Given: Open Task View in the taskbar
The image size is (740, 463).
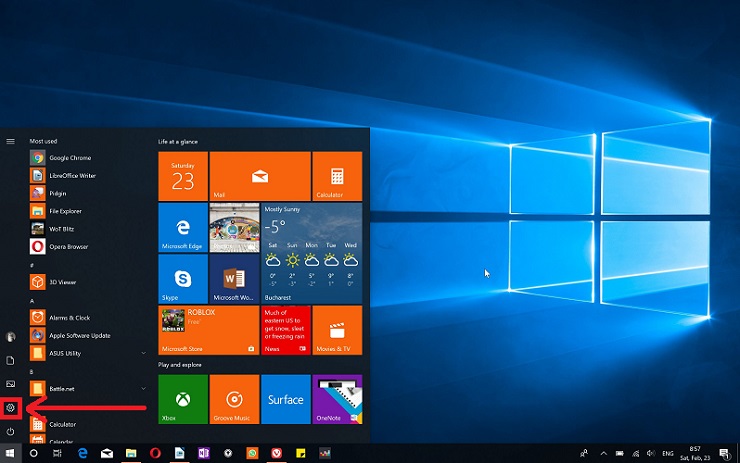Looking at the screenshot, I should point(57,453).
